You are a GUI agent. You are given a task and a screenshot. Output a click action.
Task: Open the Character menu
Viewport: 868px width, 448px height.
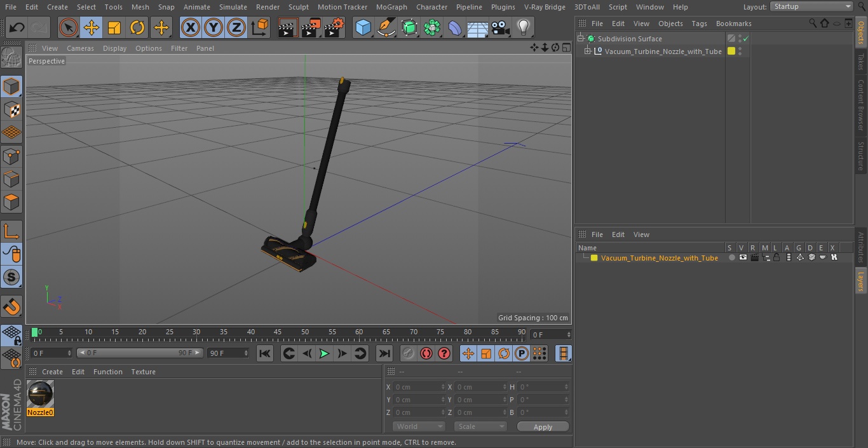pos(431,7)
